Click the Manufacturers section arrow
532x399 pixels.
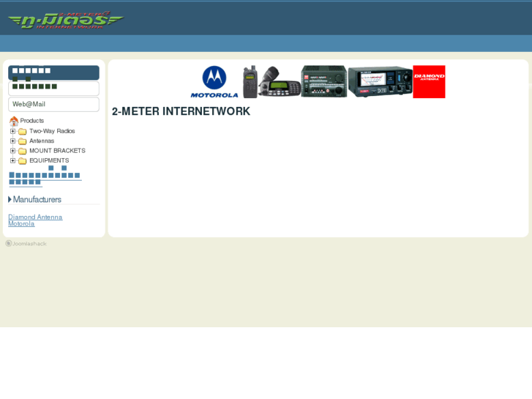pyautogui.click(x=10, y=199)
